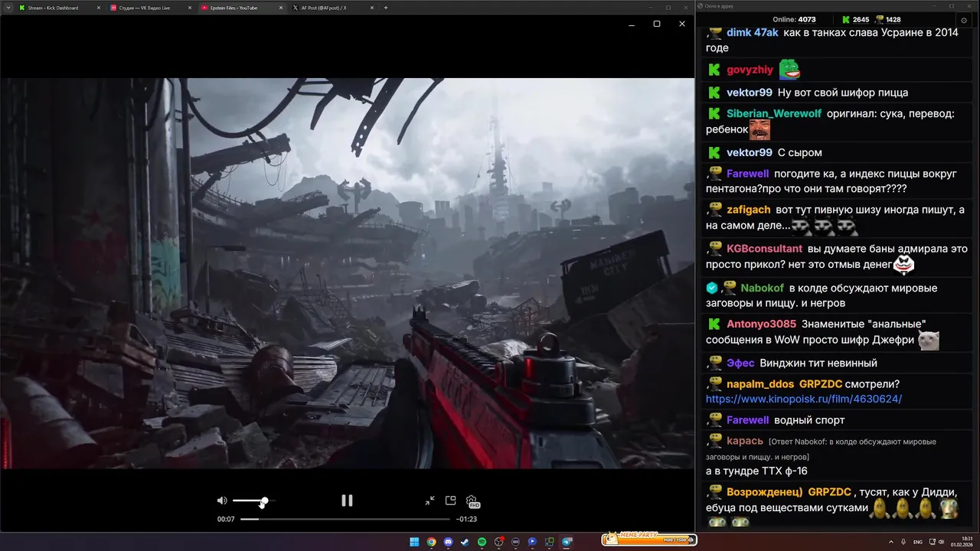Switch the ENG input language

tap(918, 542)
